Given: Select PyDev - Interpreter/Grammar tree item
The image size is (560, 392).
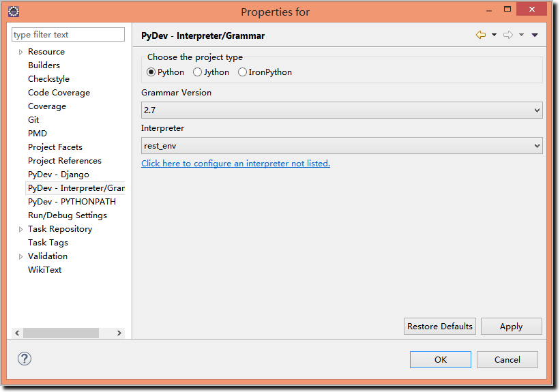Looking at the screenshot, I should (x=76, y=188).
